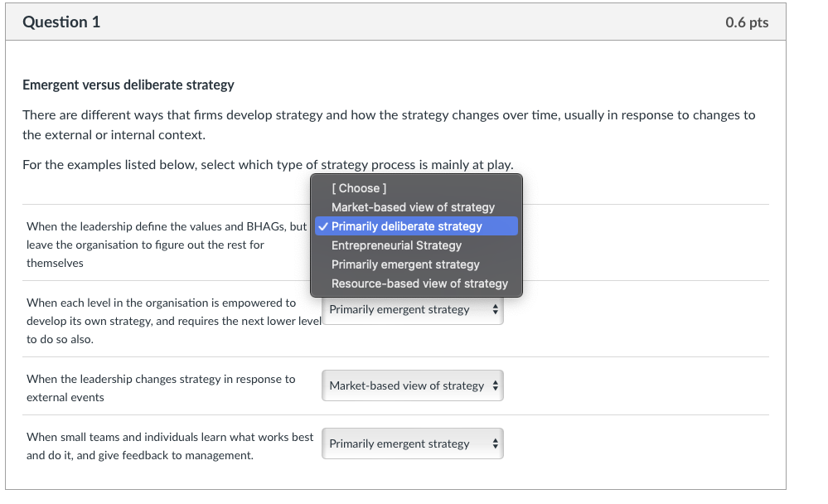The width and height of the screenshot is (828, 504).
Task: Open dropdown for small teams and individuals row
Action: 412,444
